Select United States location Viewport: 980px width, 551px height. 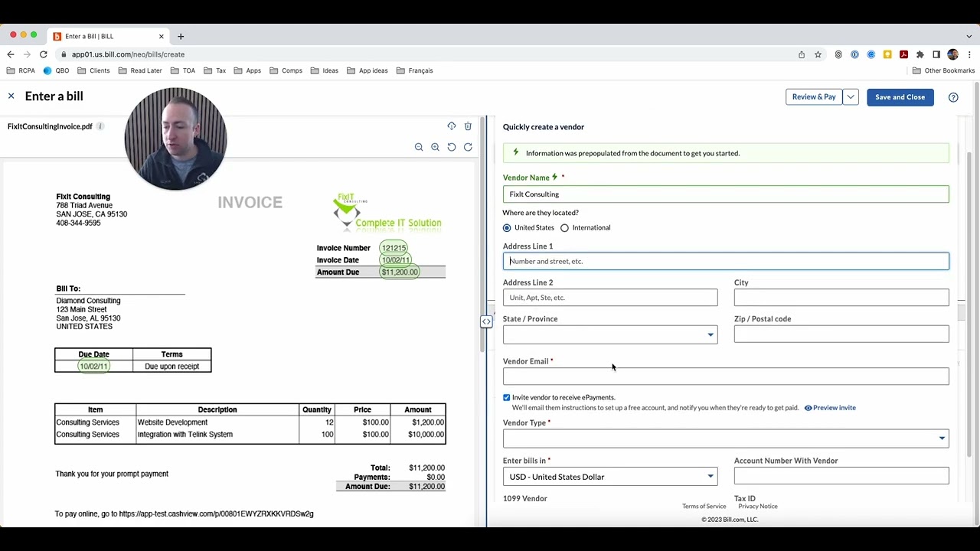click(507, 227)
